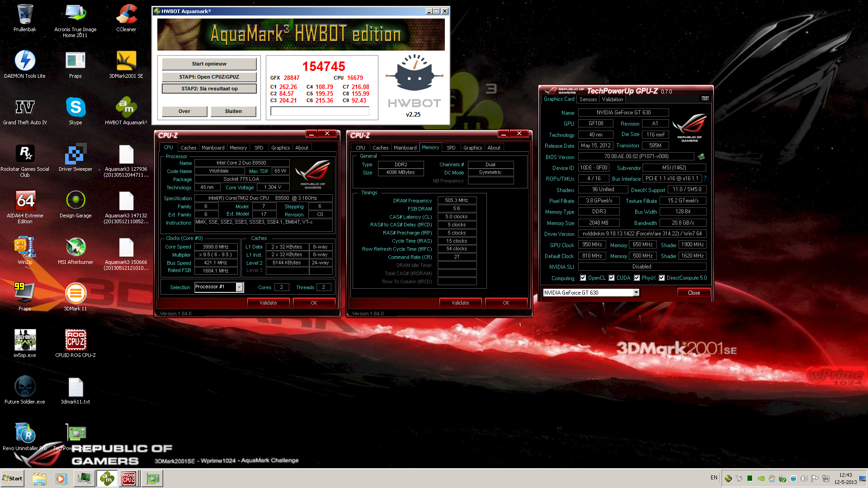868x488 pixels.
Task: Open the Mainboard tab in the left CPU-Z
Action: [x=213, y=148]
